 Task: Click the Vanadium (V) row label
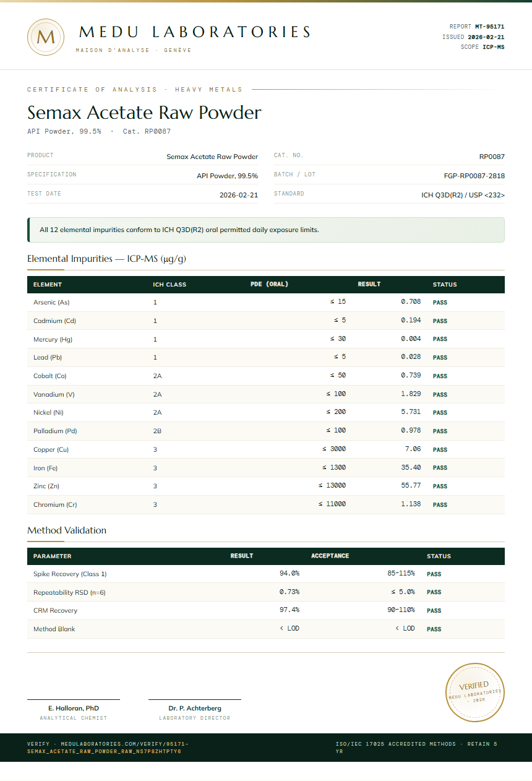click(54, 394)
